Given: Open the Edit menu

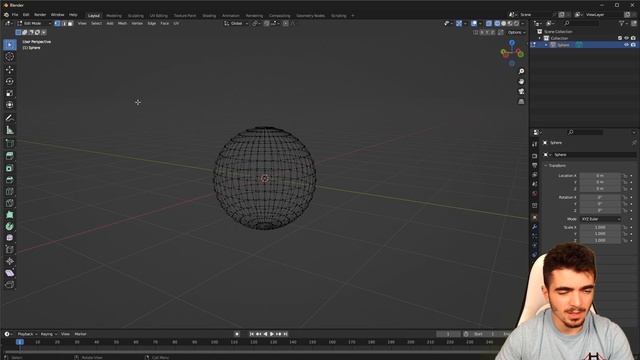Looking at the screenshot, I should click(26, 15).
